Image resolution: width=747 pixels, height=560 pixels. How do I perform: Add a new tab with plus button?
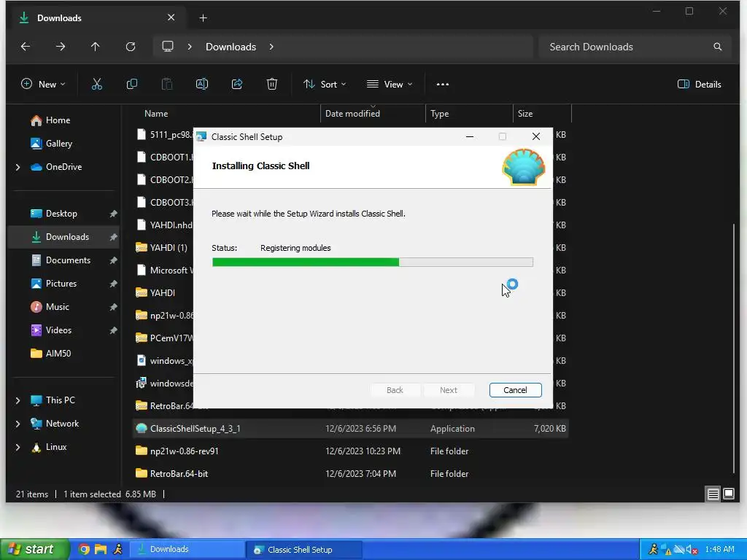tap(203, 18)
